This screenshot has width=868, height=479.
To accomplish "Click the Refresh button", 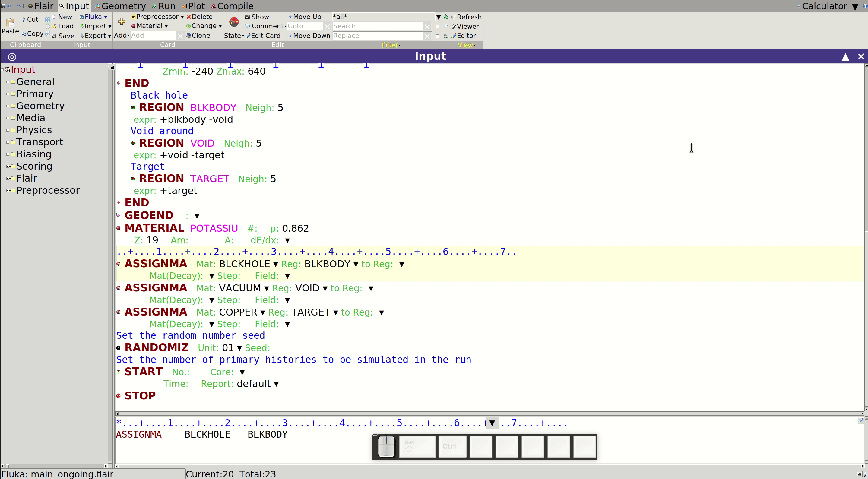I will 466,17.
